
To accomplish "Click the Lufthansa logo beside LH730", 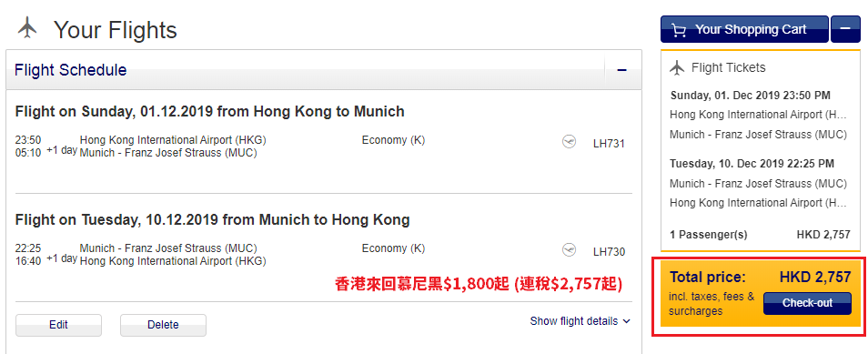I will 569,251.
